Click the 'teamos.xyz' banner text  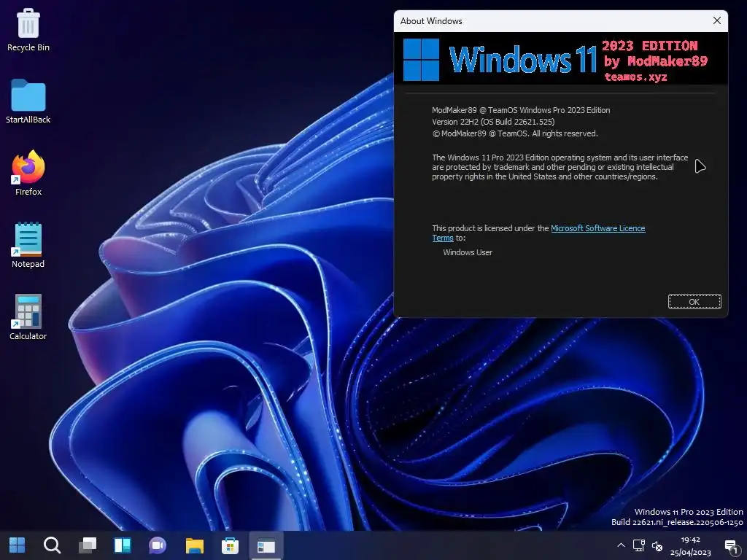(635, 77)
